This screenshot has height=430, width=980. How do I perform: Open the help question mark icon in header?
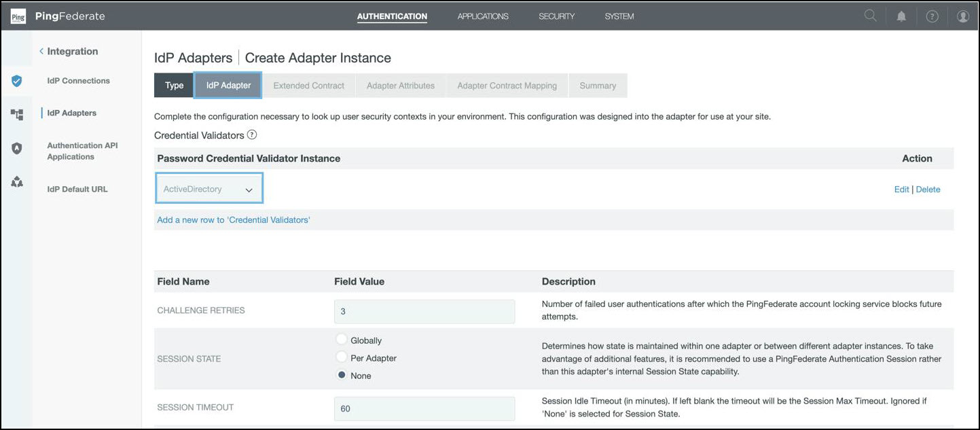932,17
